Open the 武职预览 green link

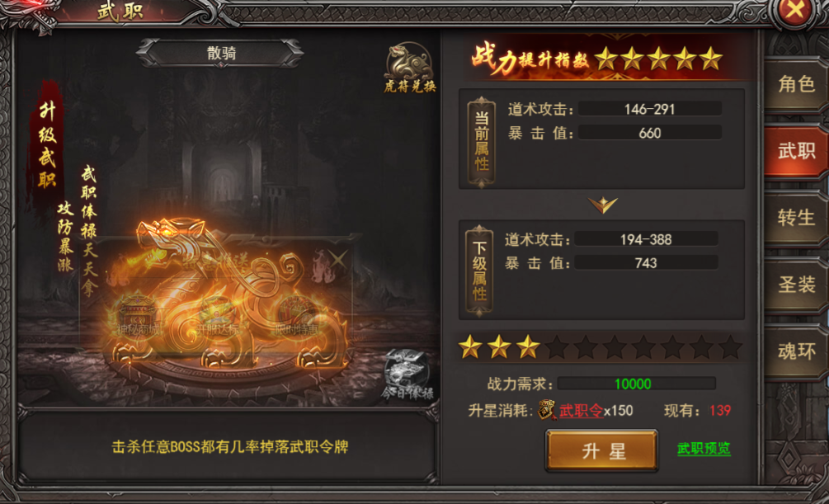(704, 449)
